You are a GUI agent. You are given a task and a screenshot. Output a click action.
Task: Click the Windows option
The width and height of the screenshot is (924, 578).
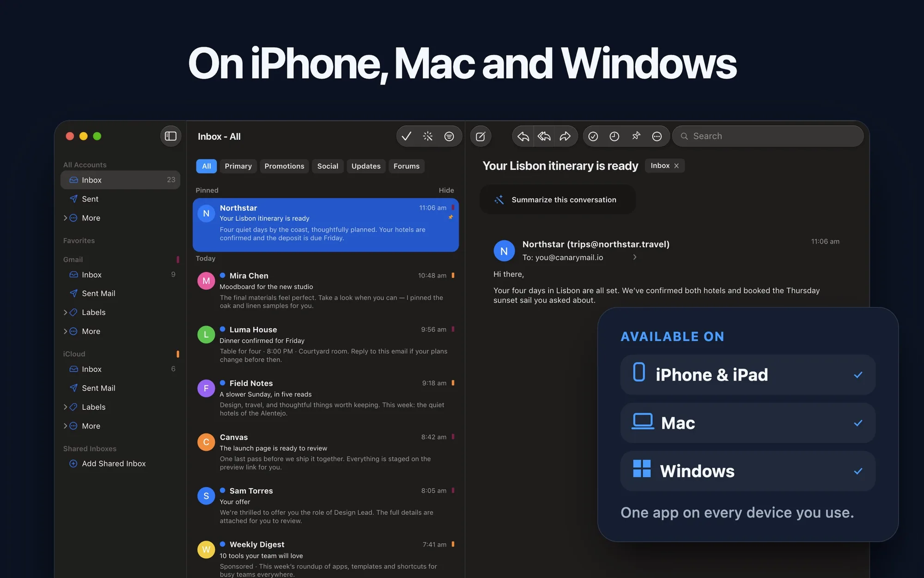coord(748,471)
